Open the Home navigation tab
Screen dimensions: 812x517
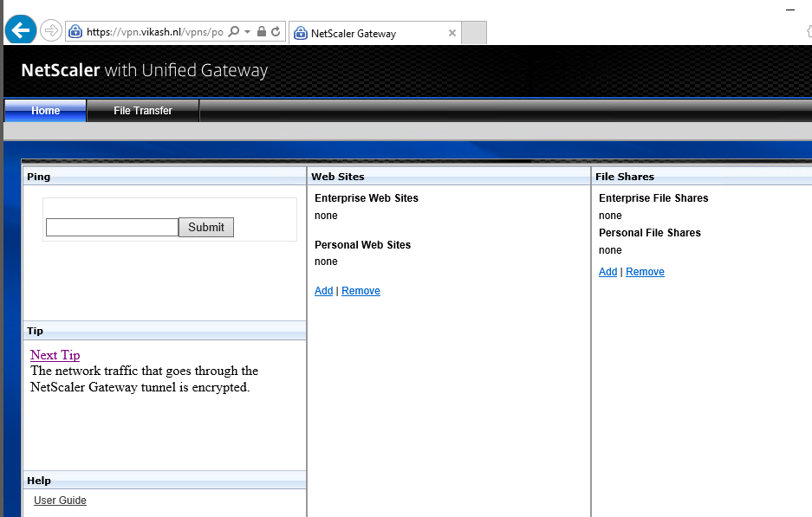pos(45,111)
